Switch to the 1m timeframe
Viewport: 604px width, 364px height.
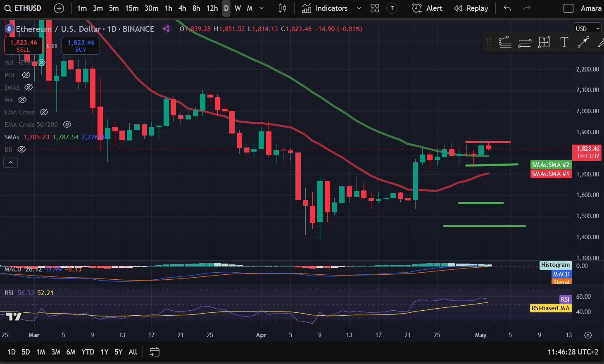click(82, 8)
